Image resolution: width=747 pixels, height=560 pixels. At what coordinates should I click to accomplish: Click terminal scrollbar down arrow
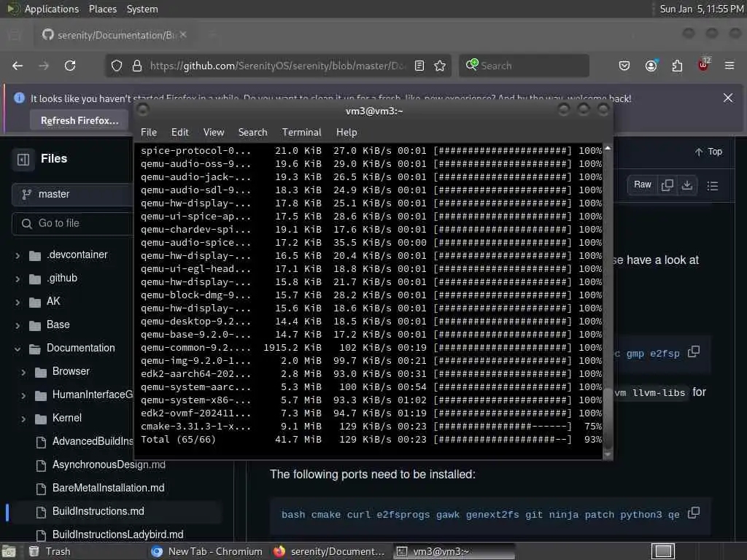click(x=608, y=455)
